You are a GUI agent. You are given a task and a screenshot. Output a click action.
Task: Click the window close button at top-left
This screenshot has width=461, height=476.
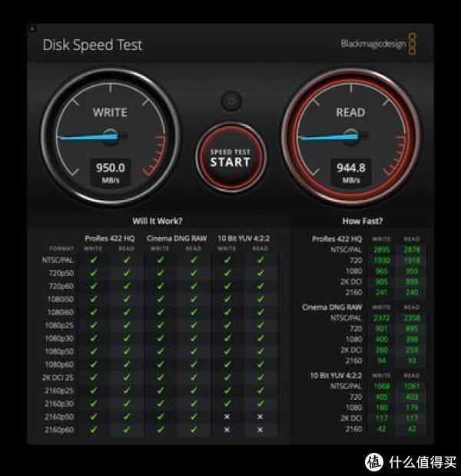(x=32, y=29)
